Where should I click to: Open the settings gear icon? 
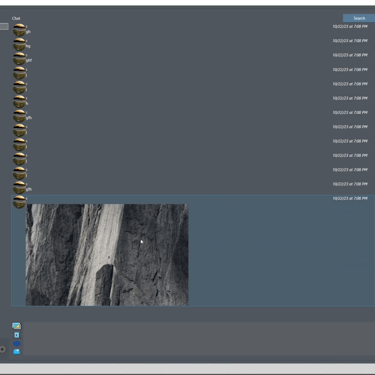pos(3,349)
